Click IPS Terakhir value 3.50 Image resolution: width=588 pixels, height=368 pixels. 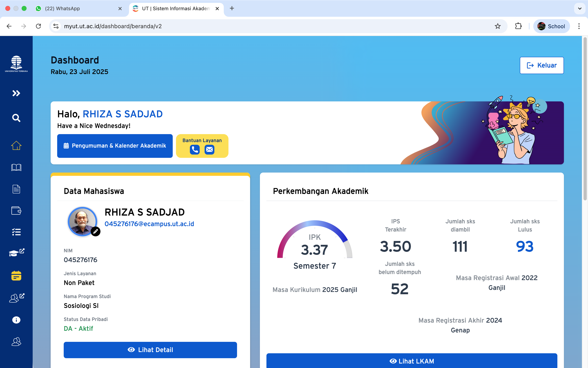[395, 246]
